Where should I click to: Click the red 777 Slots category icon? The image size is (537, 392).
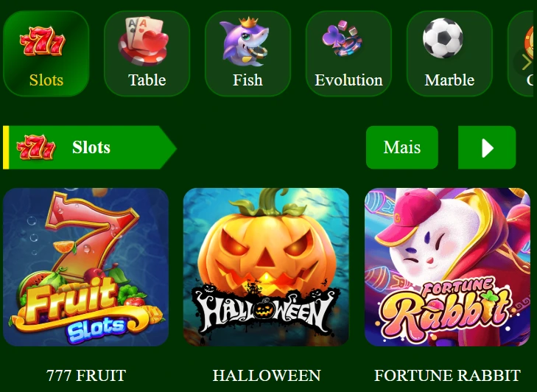43,41
